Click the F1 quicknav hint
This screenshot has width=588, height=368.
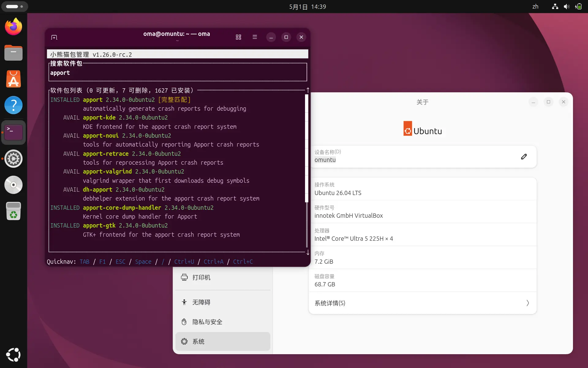[x=103, y=262]
